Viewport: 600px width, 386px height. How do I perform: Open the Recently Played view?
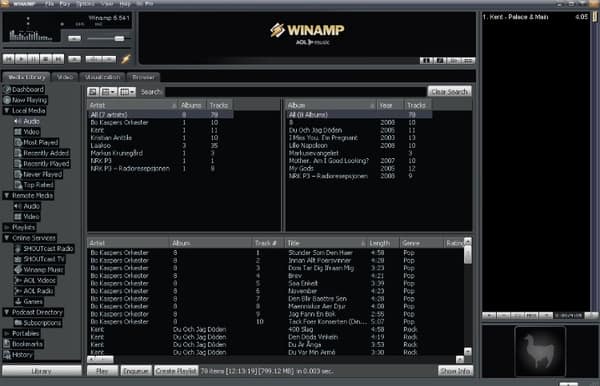42,164
